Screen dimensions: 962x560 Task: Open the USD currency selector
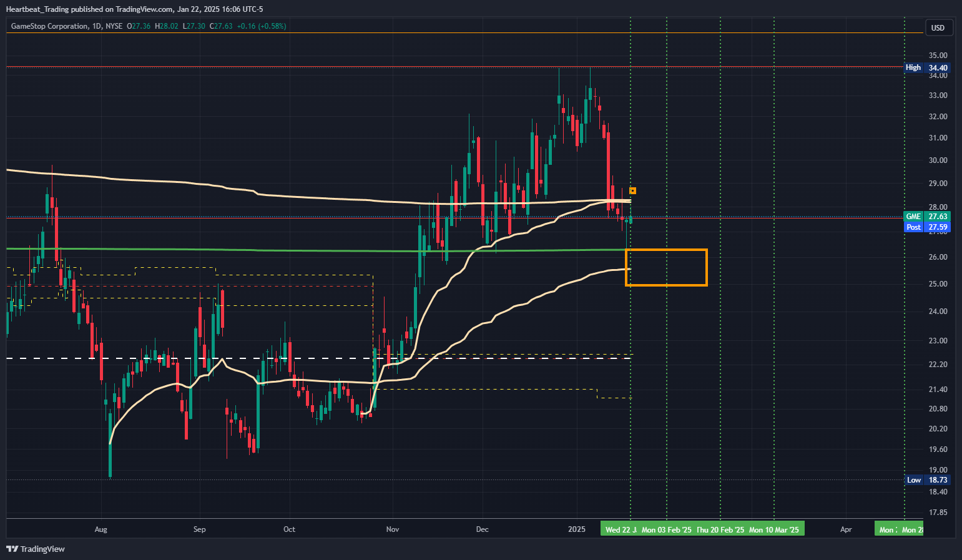(938, 27)
